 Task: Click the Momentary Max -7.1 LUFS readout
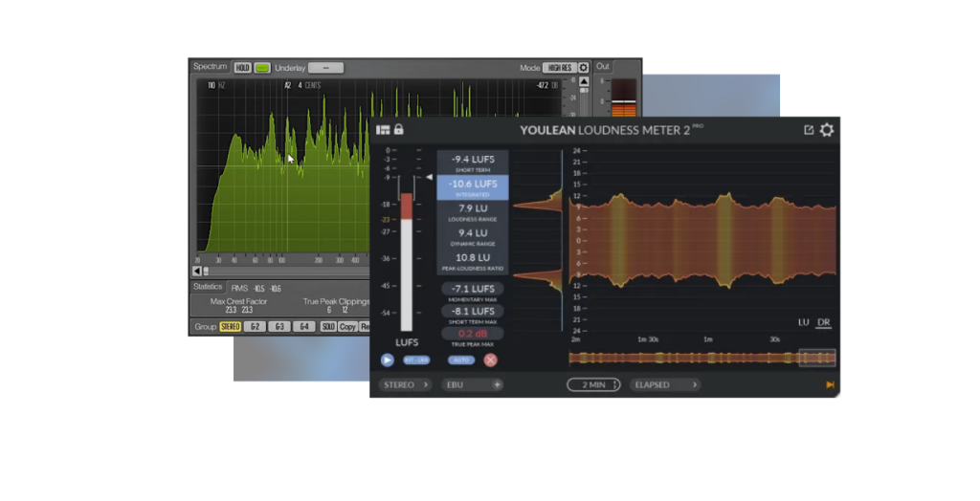click(x=473, y=292)
